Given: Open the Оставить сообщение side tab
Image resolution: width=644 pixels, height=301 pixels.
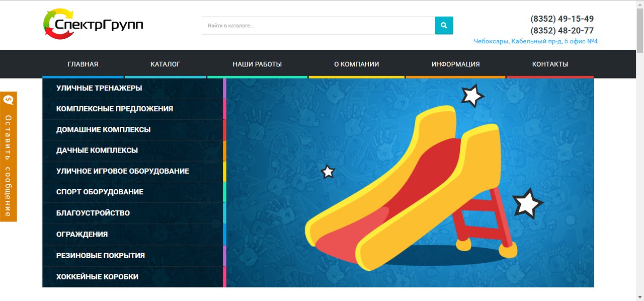Looking at the screenshot, I should click(x=8, y=157).
